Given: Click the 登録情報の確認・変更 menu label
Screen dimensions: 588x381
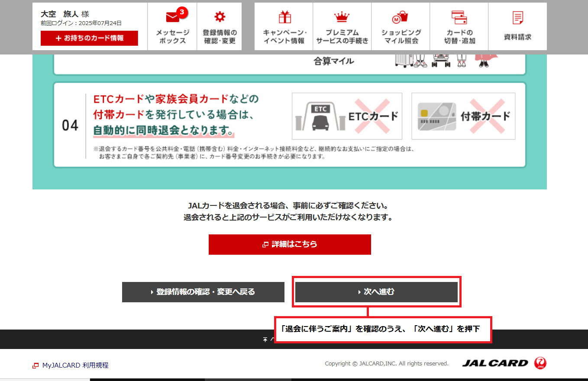Looking at the screenshot, I should [x=220, y=37].
